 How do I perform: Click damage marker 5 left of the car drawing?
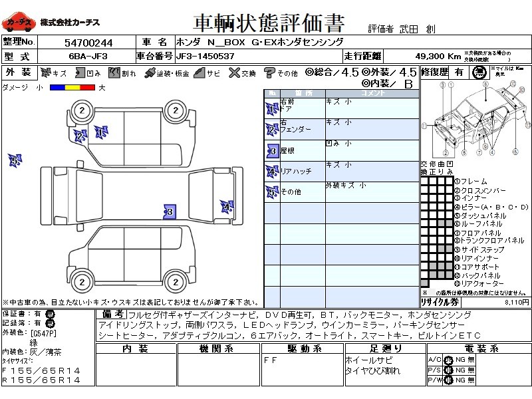tap(15, 160)
